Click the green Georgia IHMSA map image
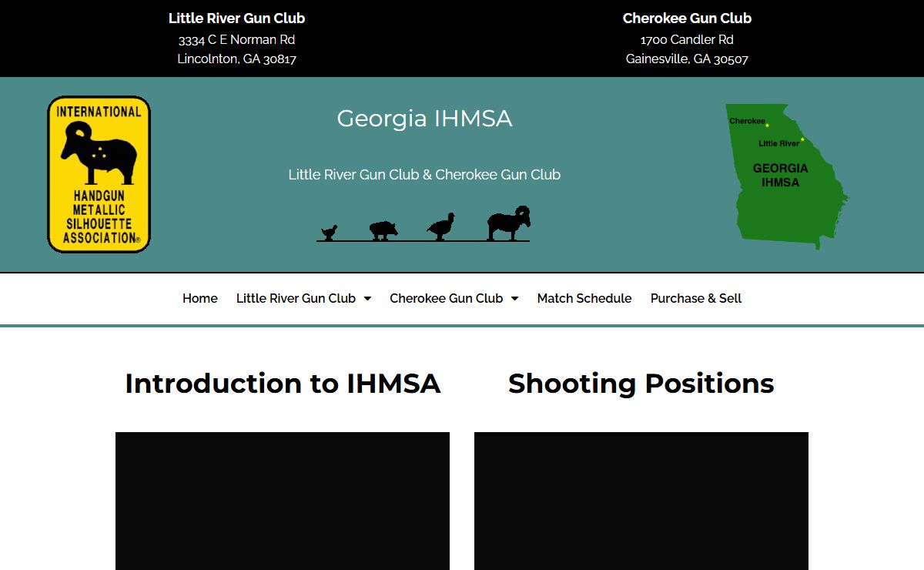The image size is (924, 570). pos(787,176)
